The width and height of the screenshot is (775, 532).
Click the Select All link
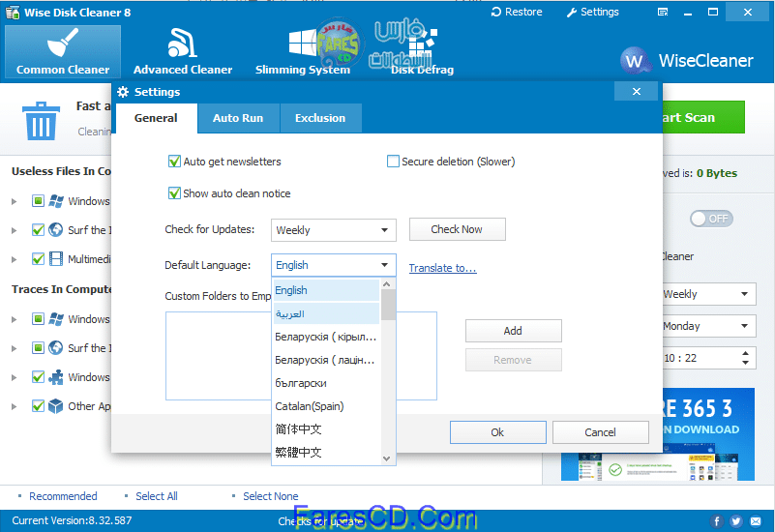pyautogui.click(x=156, y=496)
